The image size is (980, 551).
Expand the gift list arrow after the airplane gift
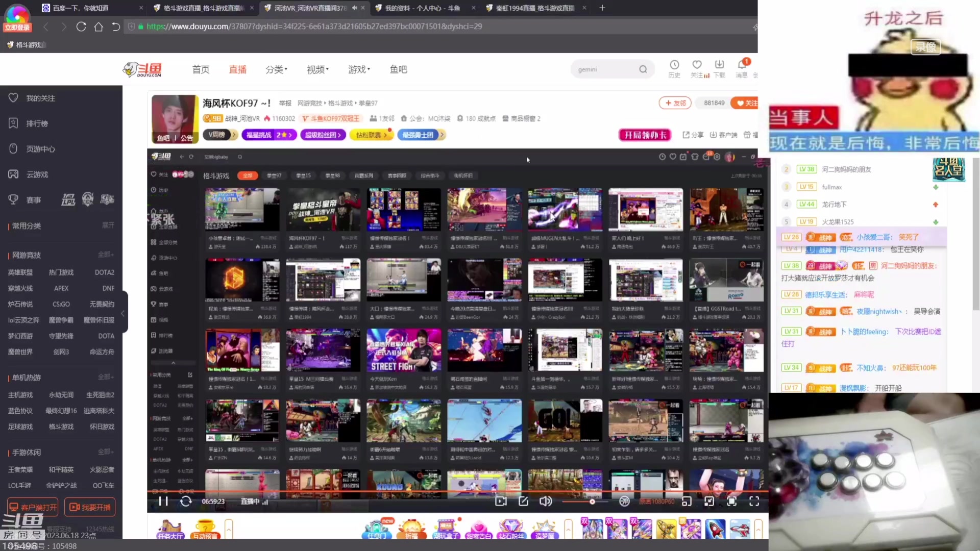click(x=758, y=529)
